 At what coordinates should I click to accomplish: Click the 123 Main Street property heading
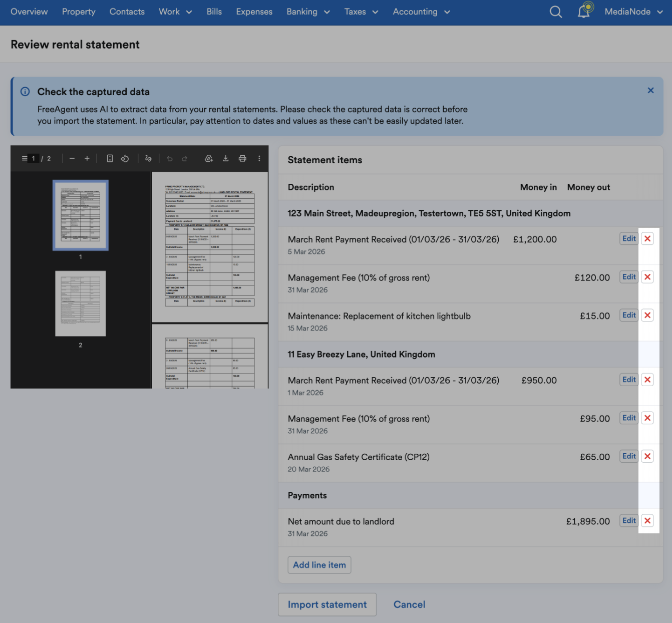(x=429, y=213)
